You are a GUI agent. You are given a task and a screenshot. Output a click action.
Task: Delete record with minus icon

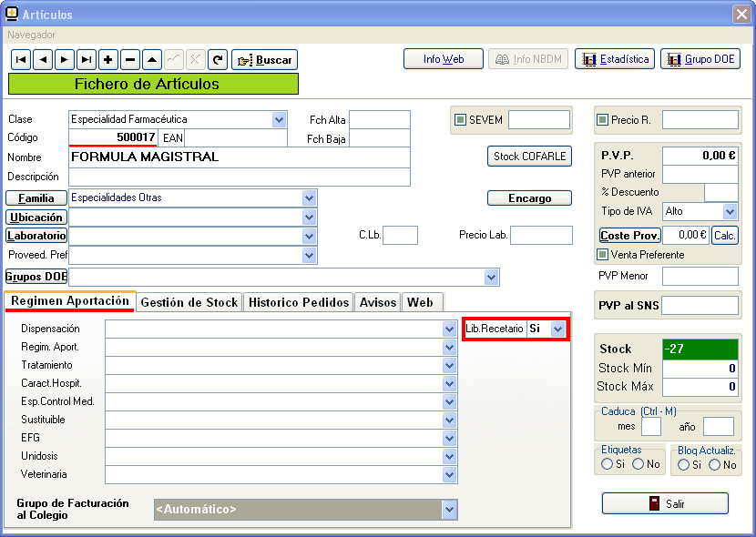coord(130,60)
